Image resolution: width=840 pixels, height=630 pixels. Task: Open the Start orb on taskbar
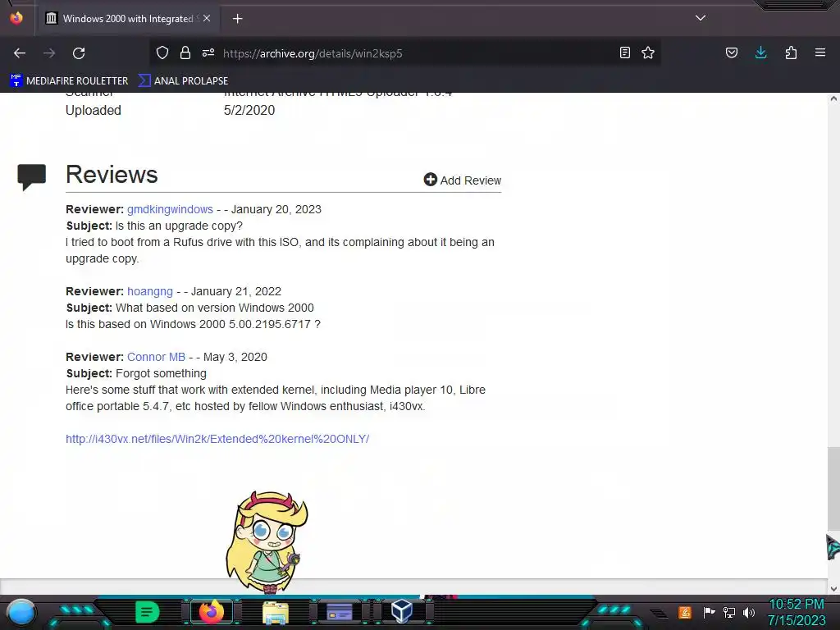click(x=21, y=612)
